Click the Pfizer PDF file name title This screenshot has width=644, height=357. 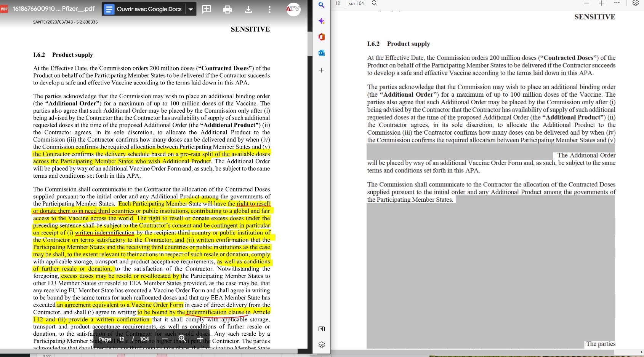[53, 8]
